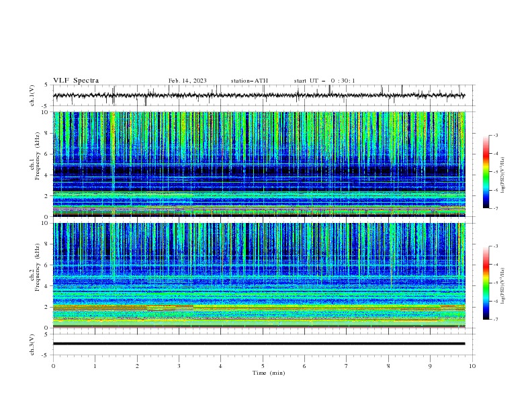Image resolution: width=532 pixels, height=411 pixels.
Task: Click the 'VLF Spectra' title text
Action: tap(76, 81)
